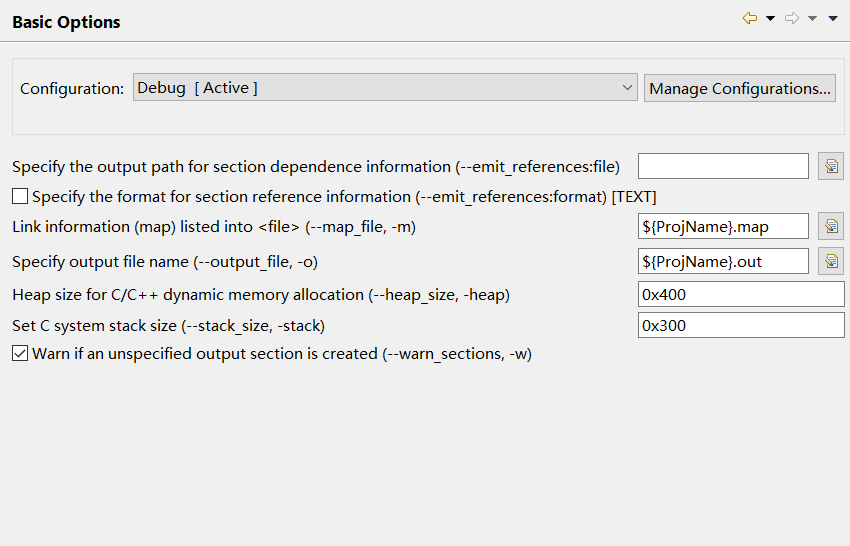Click browse icon beside output file name
The height and width of the screenshot is (546, 850).
[831, 261]
